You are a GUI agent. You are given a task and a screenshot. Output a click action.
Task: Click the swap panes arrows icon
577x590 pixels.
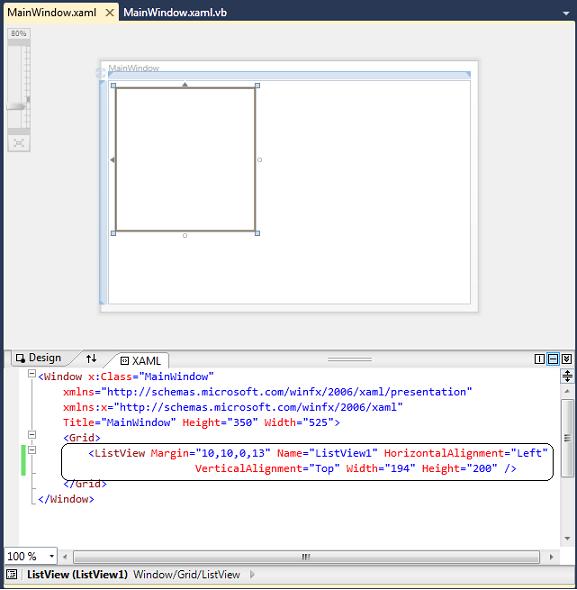[x=91, y=359]
